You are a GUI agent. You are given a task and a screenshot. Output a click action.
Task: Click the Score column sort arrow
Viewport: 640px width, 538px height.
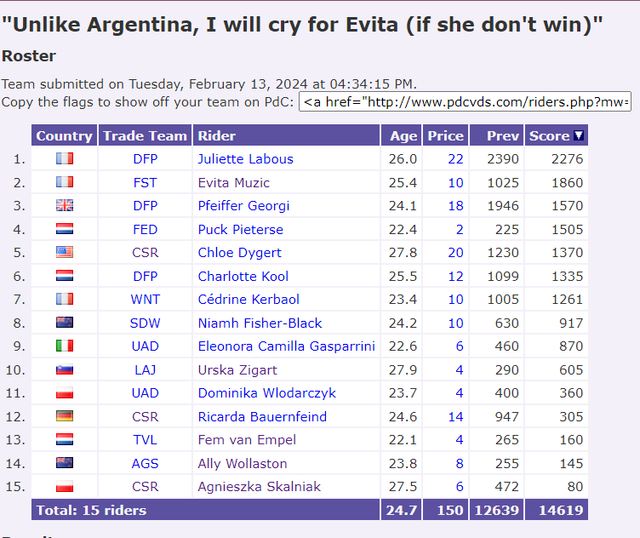pyautogui.click(x=578, y=136)
